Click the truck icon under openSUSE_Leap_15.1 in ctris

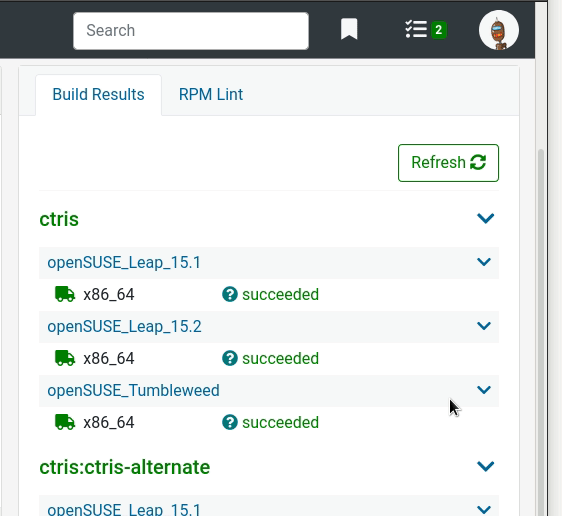[x=65, y=294]
